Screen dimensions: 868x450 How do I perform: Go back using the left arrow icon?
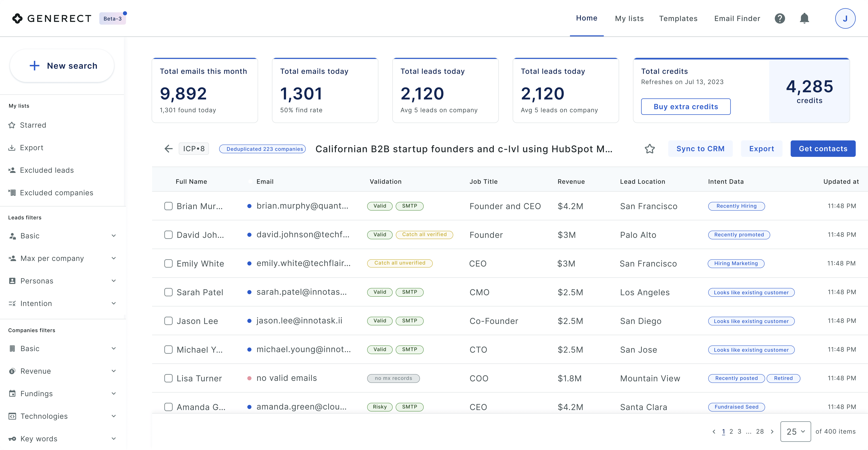pyautogui.click(x=168, y=149)
